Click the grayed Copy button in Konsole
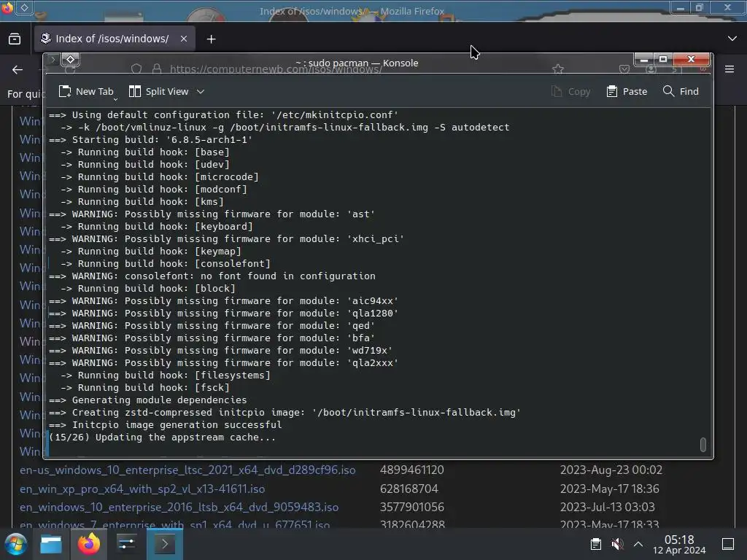The image size is (747, 560). [570, 91]
